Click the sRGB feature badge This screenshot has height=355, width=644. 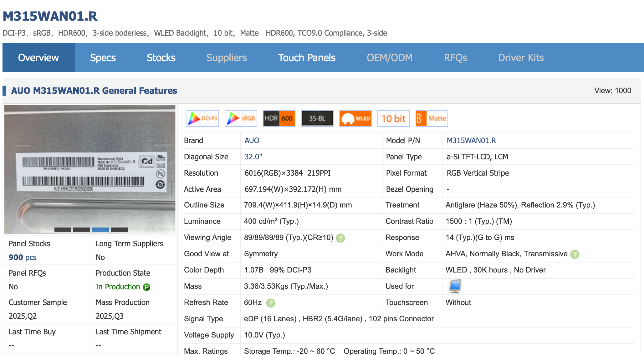point(241,118)
